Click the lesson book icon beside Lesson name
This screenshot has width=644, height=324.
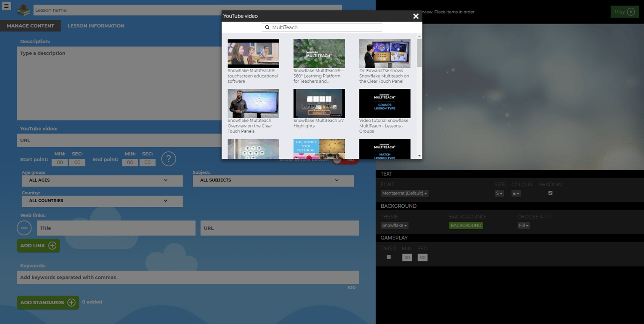pos(24,9)
